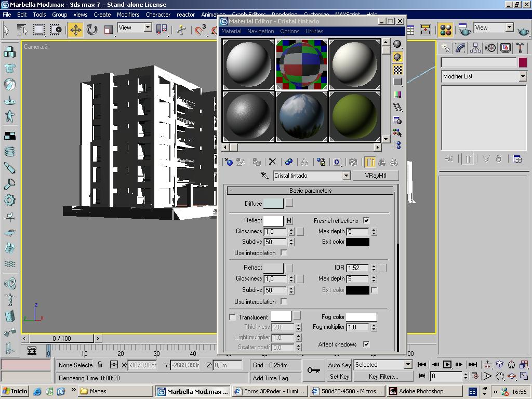Select the Rotate tool in main toolbar
The width and height of the screenshot is (532, 399).
[x=91, y=30]
